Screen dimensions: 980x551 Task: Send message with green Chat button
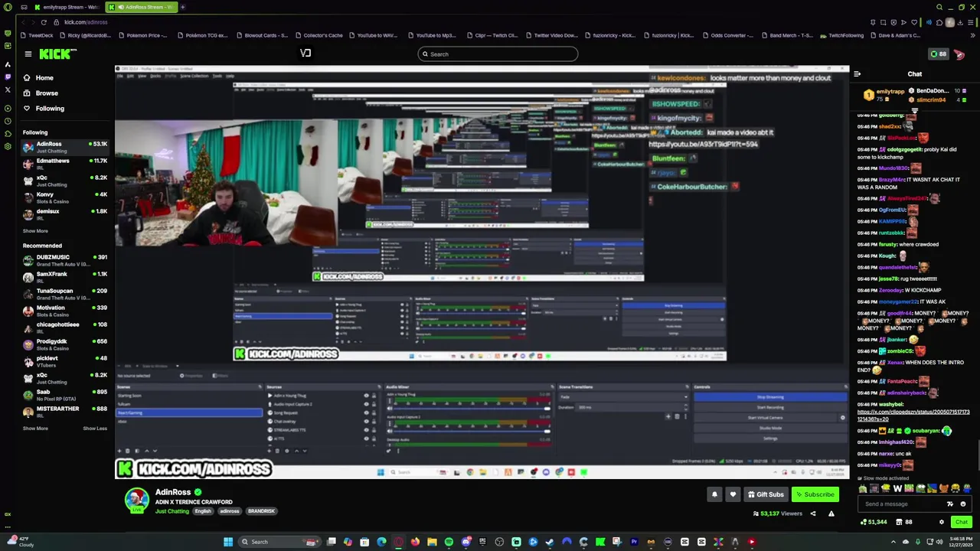tap(962, 522)
